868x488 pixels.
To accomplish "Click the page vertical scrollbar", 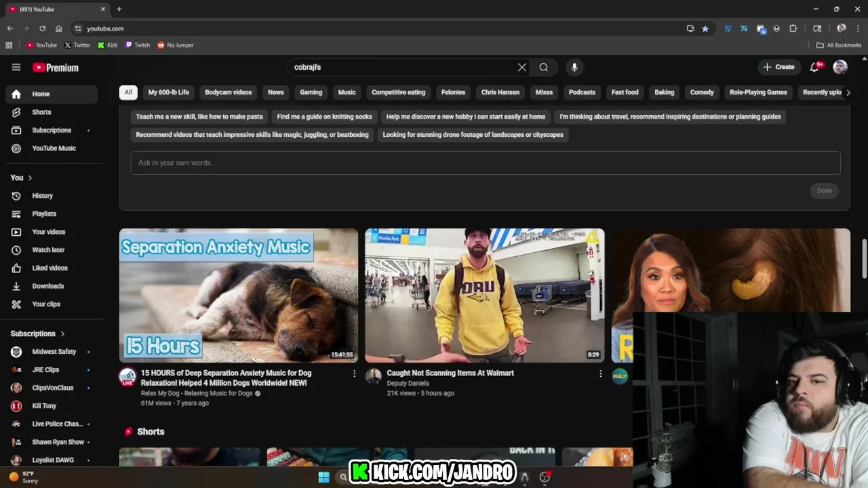I will [x=864, y=258].
